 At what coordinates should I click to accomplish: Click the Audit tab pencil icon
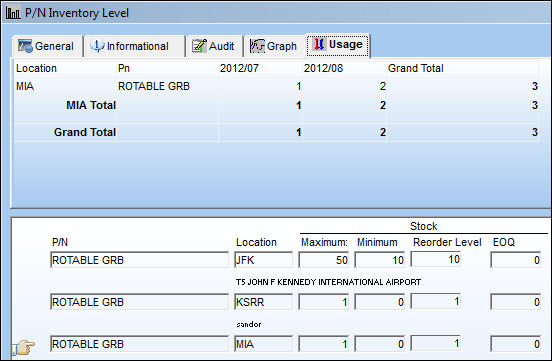[199, 46]
